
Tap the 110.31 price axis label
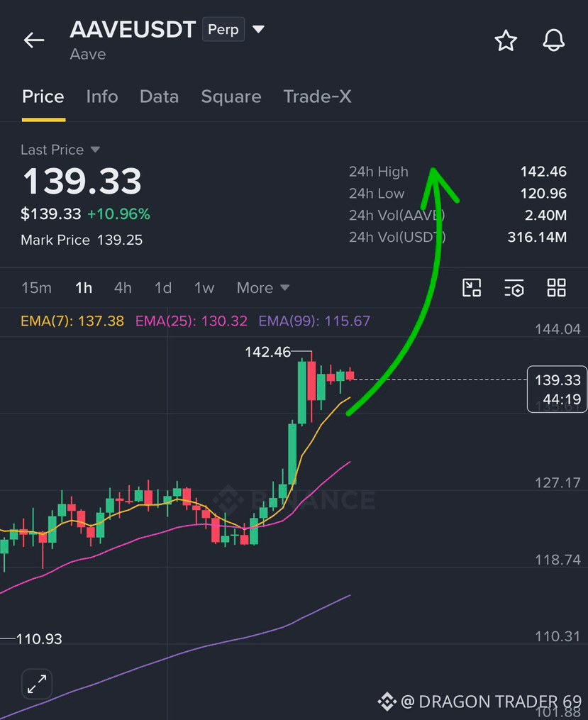point(558,636)
